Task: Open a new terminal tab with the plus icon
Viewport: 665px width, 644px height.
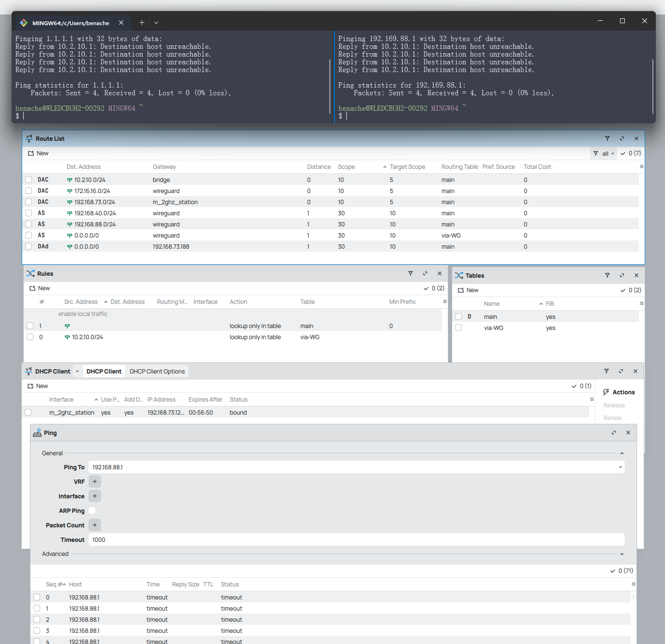Action: (142, 22)
